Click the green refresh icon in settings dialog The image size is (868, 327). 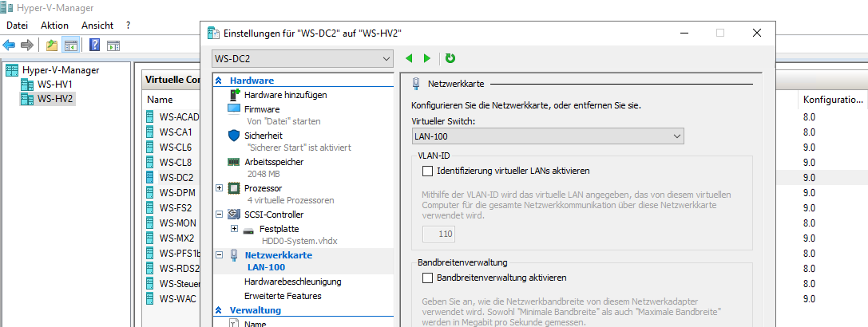[450, 58]
